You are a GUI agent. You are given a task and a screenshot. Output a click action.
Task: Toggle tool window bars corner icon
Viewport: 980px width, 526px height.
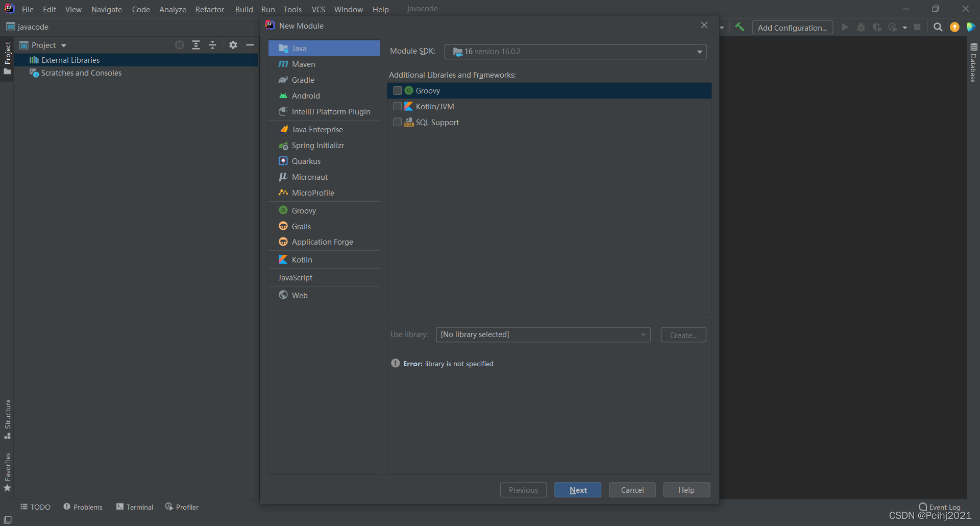pos(8,519)
